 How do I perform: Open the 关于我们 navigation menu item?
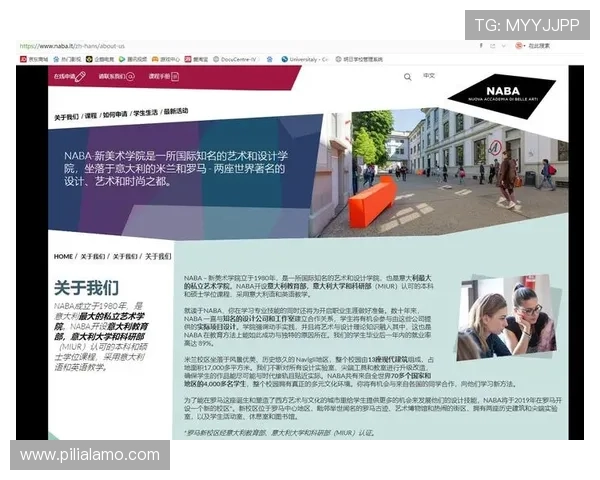67,117
